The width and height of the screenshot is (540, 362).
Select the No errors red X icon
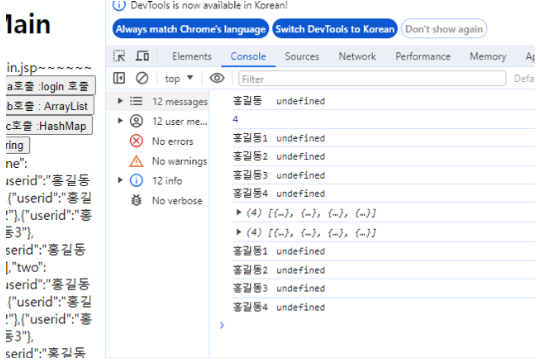[x=136, y=141]
